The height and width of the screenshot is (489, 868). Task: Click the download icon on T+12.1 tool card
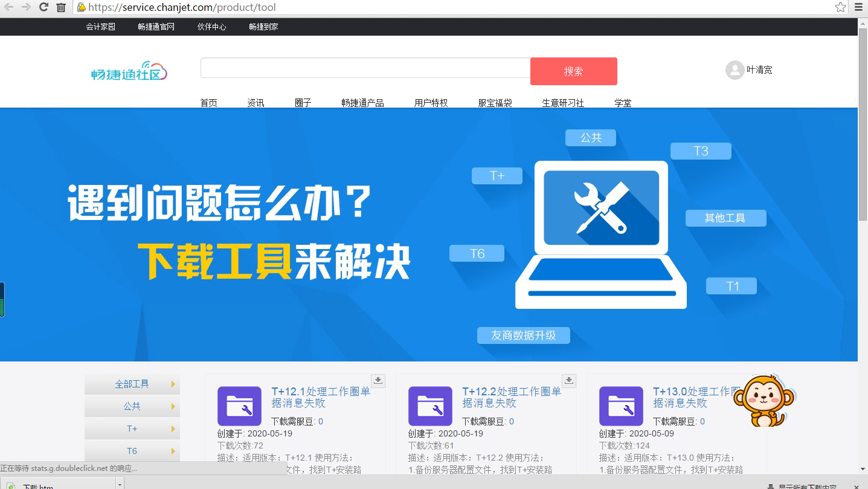(378, 380)
